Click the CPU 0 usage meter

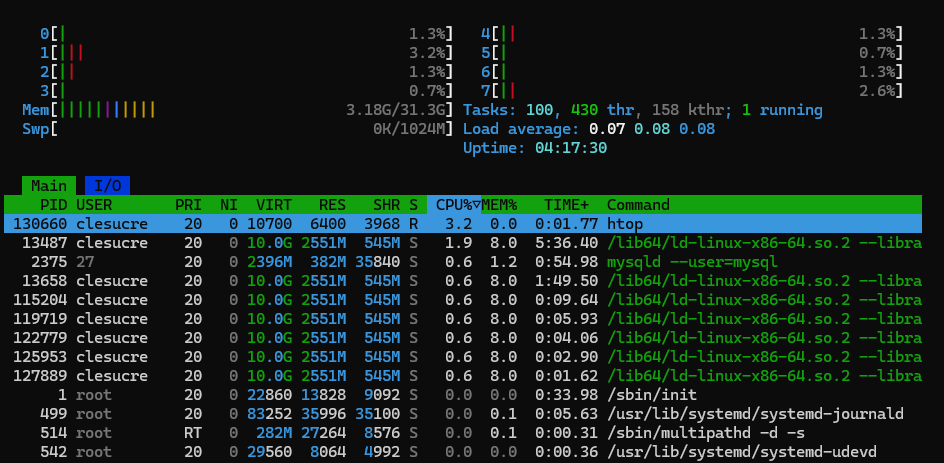click(x=247, y=34)
